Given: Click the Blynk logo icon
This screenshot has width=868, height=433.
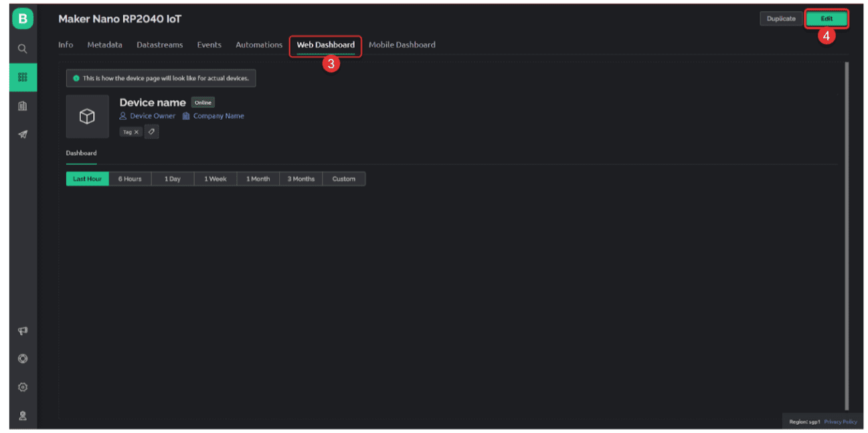Looking at the screenshot, I should point(23,19).
